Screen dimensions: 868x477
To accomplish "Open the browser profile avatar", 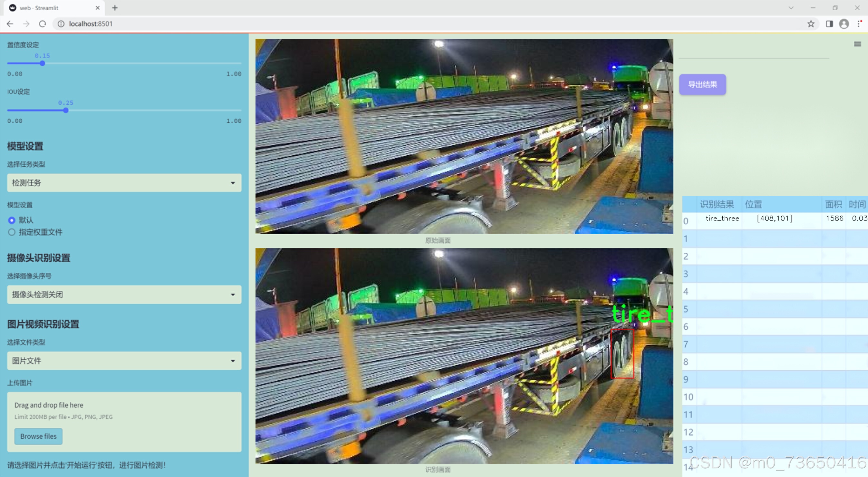I will [x=844, y=24].
